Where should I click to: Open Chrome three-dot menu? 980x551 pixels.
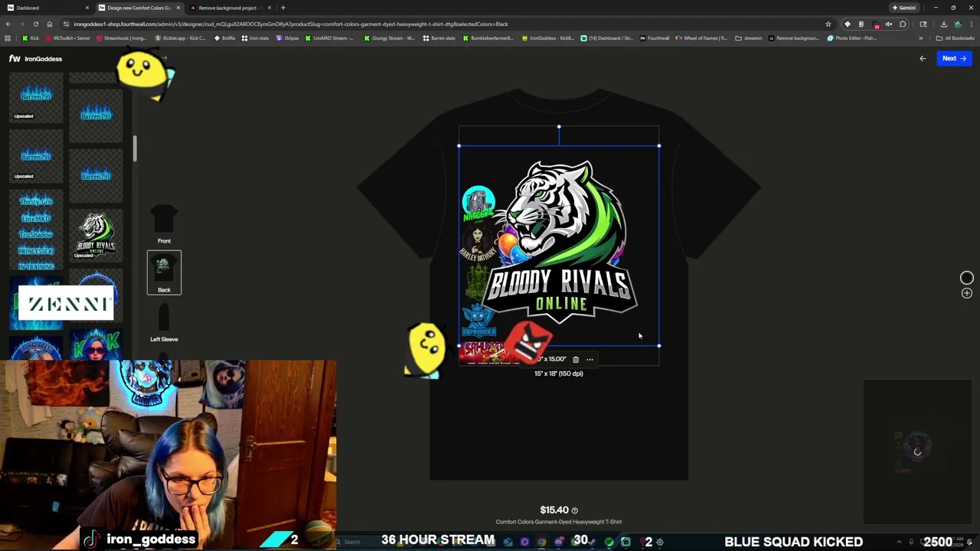[x=972, y=24]
